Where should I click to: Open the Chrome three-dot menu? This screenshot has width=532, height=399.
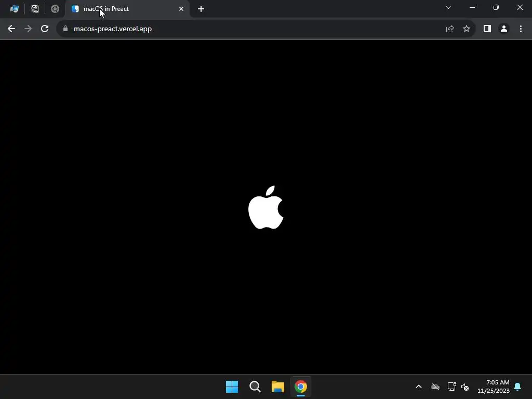coord(521,29)
